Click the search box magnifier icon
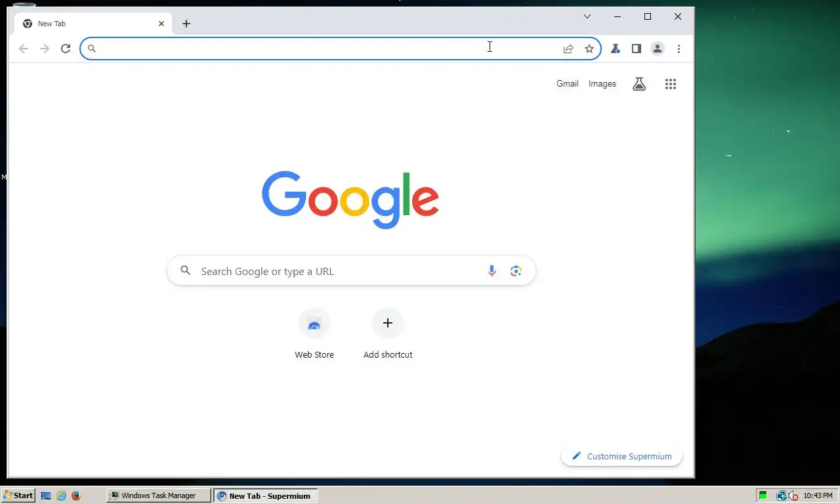The width and height of the screenshot is (840, 504). click(x=186, y=270)
